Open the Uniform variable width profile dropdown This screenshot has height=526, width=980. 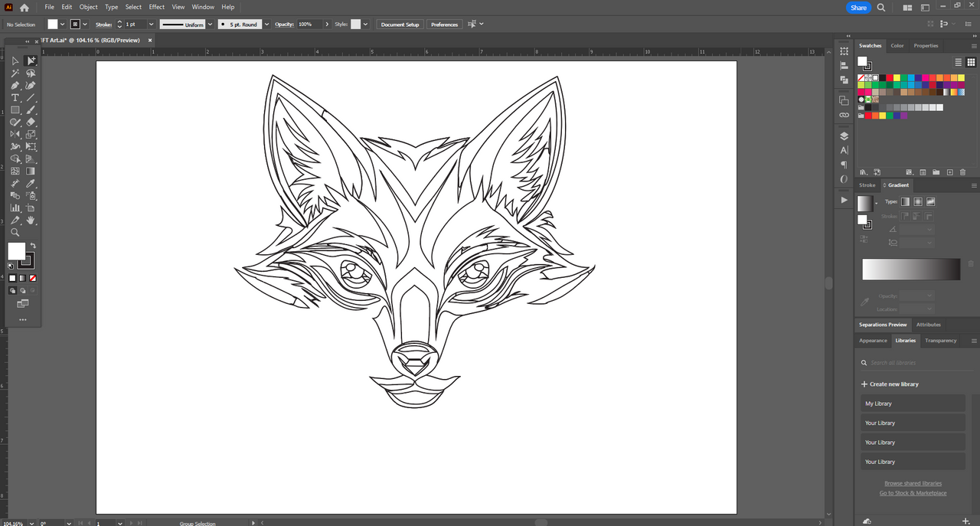pos(211,25)
